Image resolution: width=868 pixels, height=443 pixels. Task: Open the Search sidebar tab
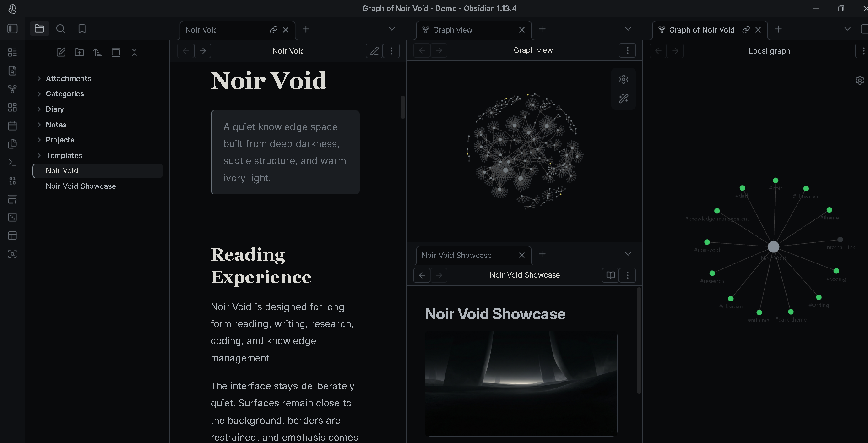pyautogui.click(x=60, y=28)
